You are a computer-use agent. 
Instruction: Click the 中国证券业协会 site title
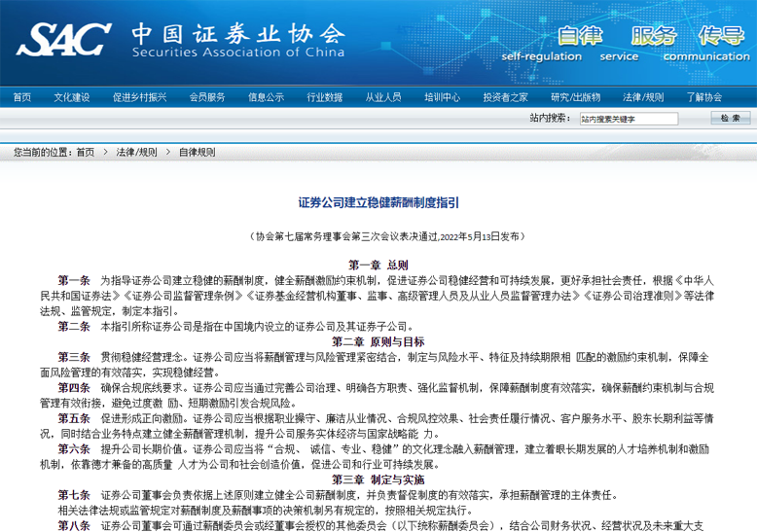[238, 34]
